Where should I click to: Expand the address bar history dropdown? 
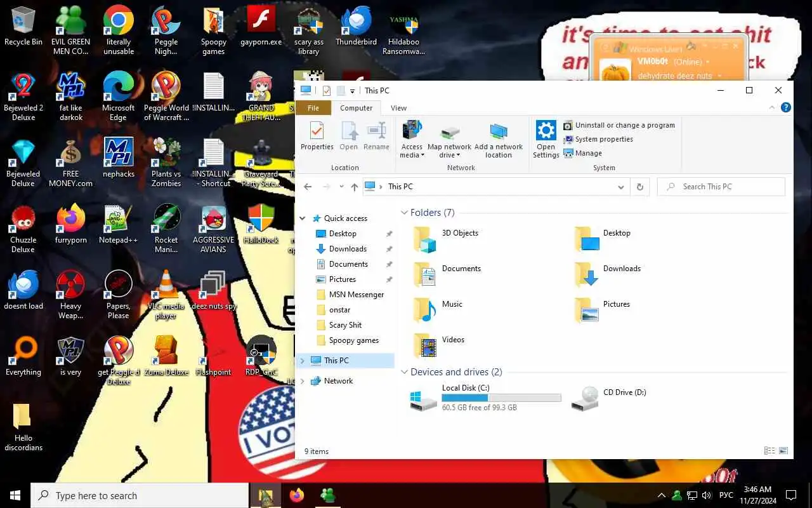(620, 187)
